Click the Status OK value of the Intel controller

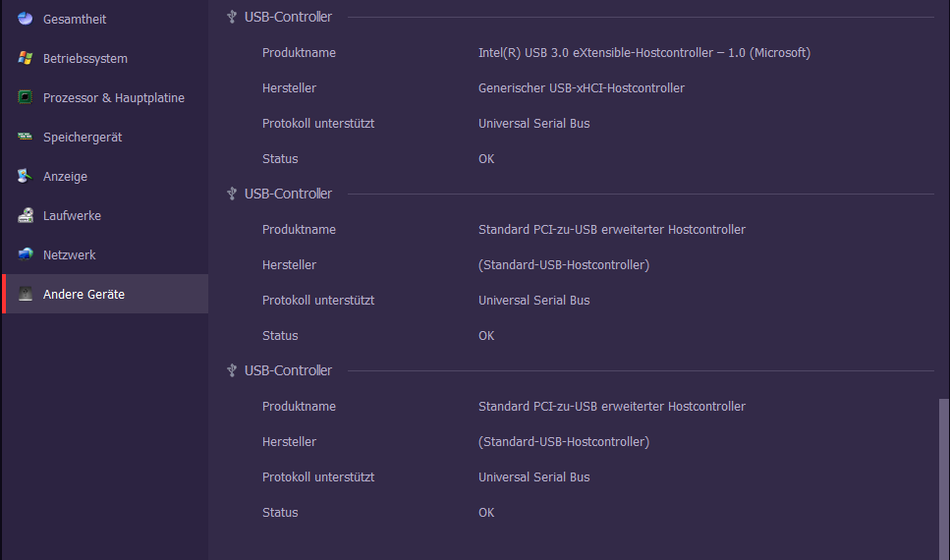(x=486, y=158)
